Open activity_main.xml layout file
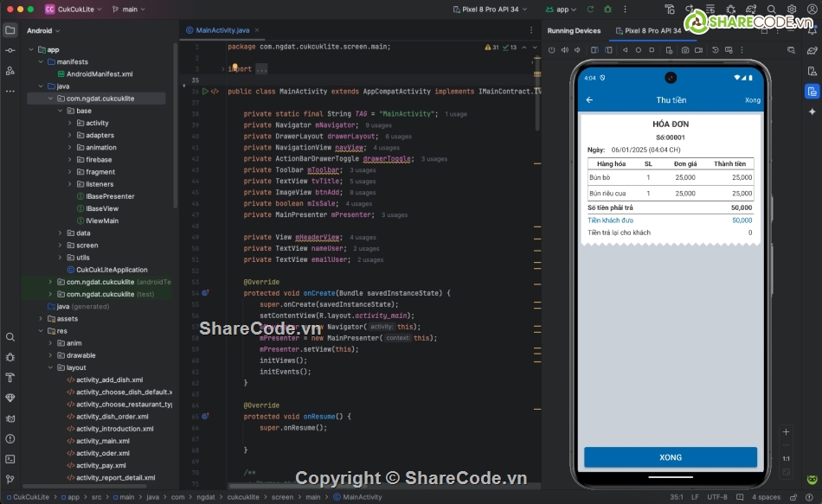This screenshot has width=822, height=504. pyautogui.click(x=103, y=441)
